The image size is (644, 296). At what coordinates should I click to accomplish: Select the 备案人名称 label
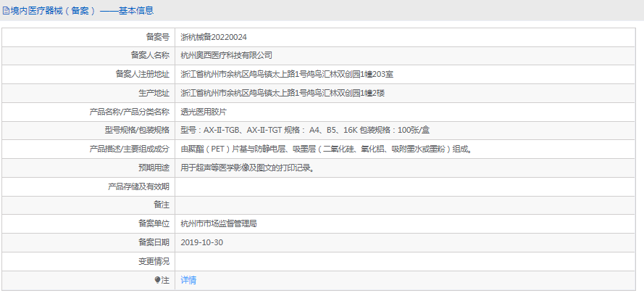click(150, 55)
